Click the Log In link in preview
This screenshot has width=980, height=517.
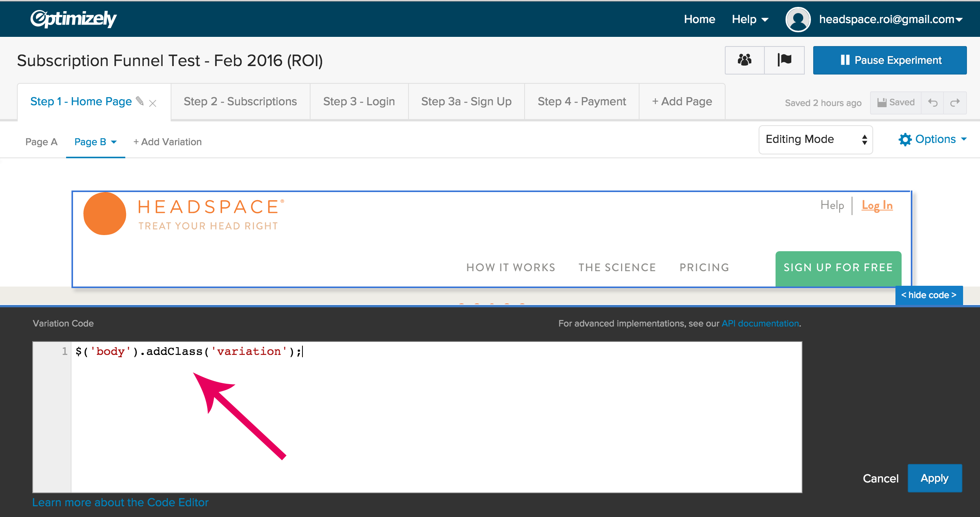(877, 205)
